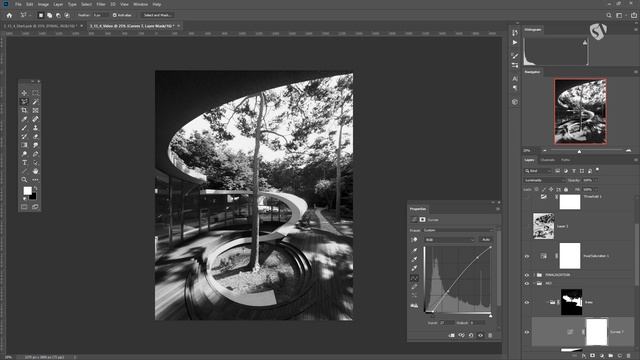Screen dimensions: 640x360
Task: Select the Hand tool
Action: [x=36, y=171]
